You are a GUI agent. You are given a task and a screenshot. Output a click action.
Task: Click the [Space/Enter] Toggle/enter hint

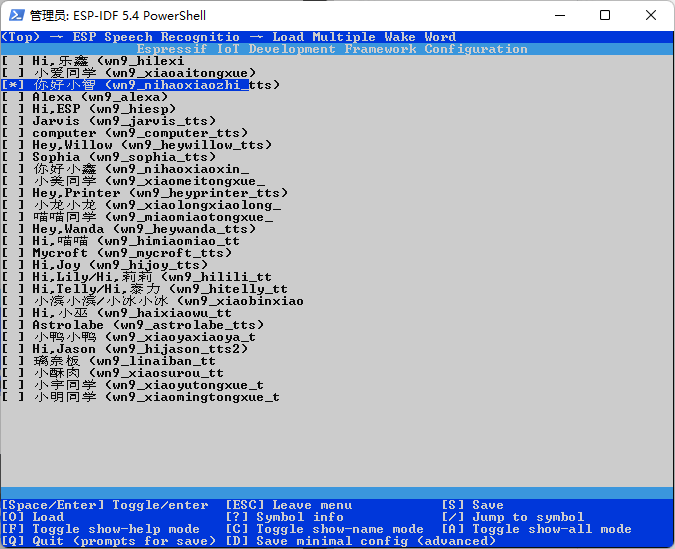coord(105,505)
